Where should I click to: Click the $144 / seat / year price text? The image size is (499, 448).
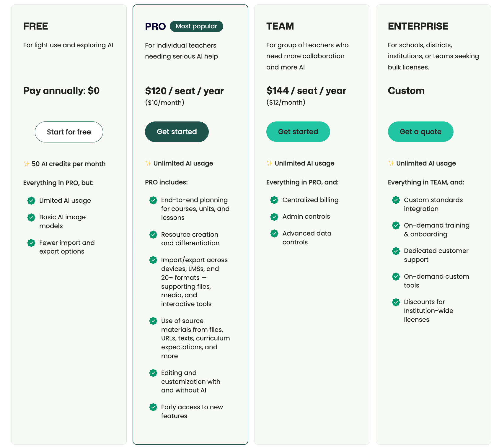(x=306, y=91)
